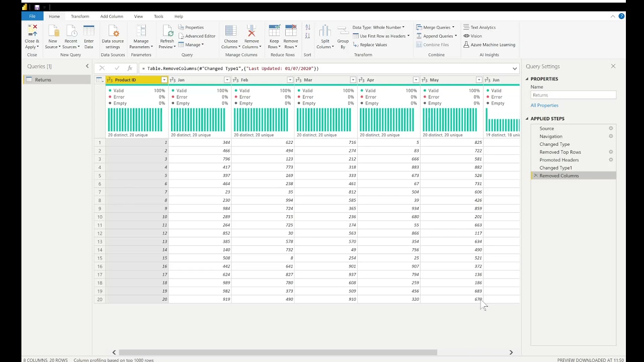The width and height of the screenshot is (644, 362).
Task: Collapse the PROPERTIES section
Action: 527,79
